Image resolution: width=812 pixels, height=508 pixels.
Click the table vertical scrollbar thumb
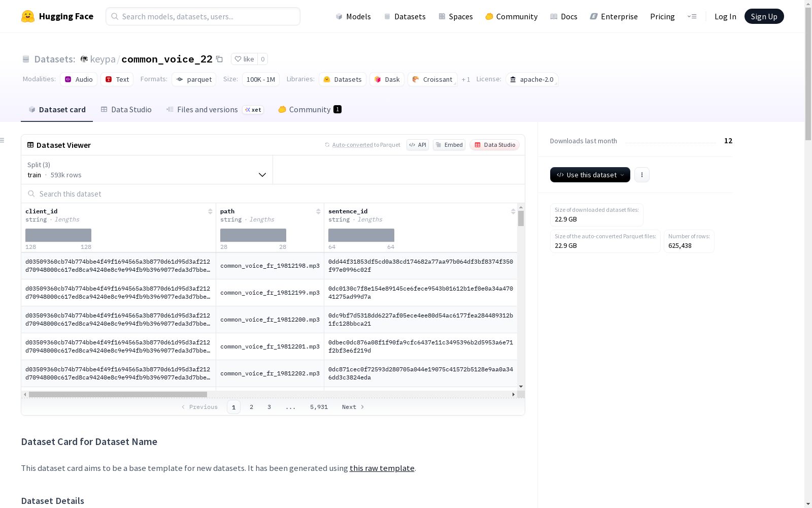point(521,218)
